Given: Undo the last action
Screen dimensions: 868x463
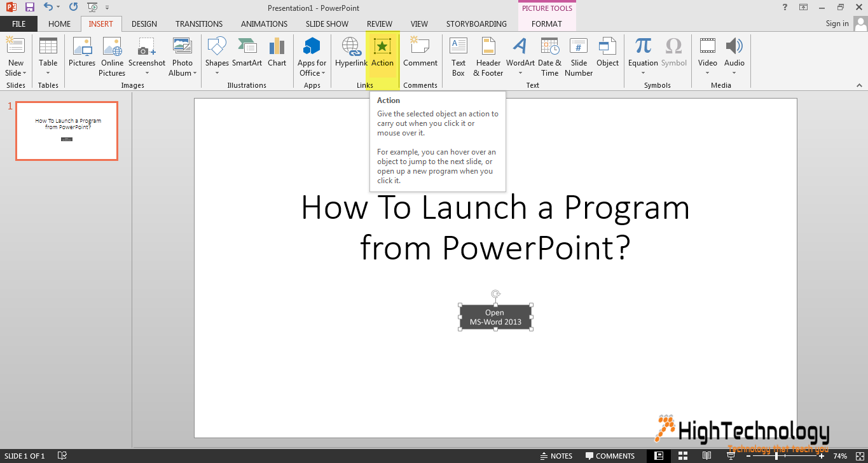Looking at the screenshot, I should pos(48,8).
